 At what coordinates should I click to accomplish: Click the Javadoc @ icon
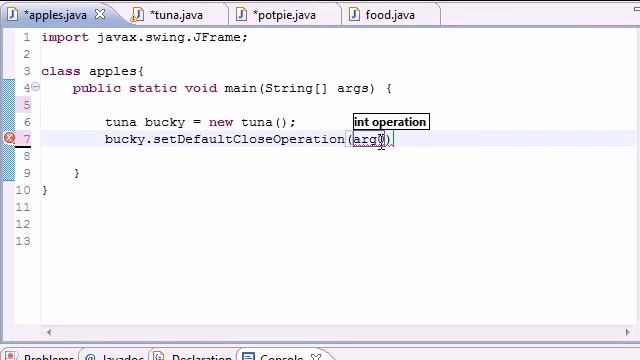click(90, 357)
